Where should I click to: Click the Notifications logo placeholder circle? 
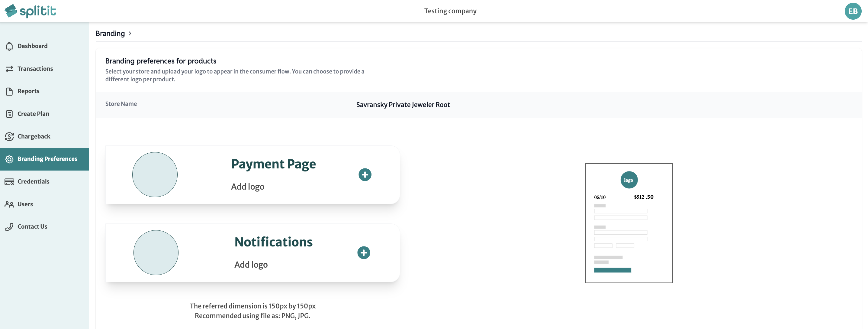point(156,253)
